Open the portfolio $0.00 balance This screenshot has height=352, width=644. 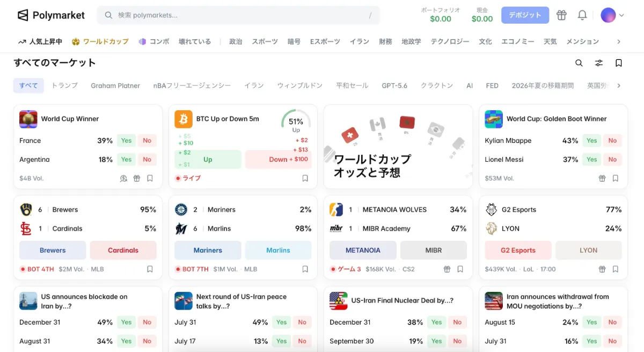coord(441,15)
